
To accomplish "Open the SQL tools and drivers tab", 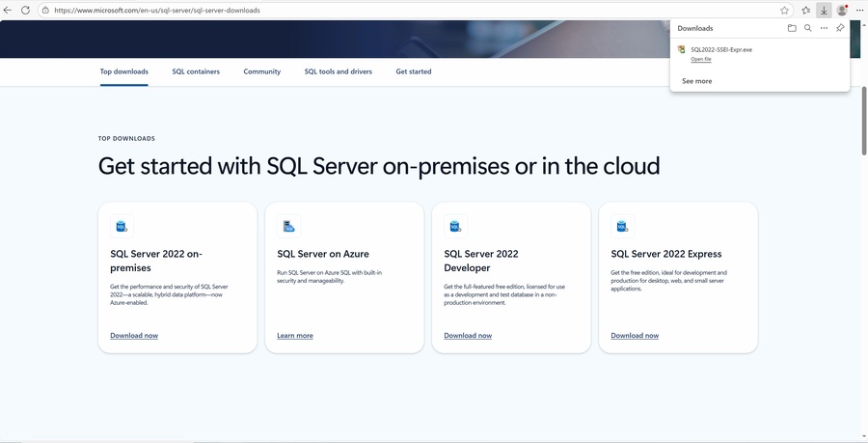I will point(339,71).
